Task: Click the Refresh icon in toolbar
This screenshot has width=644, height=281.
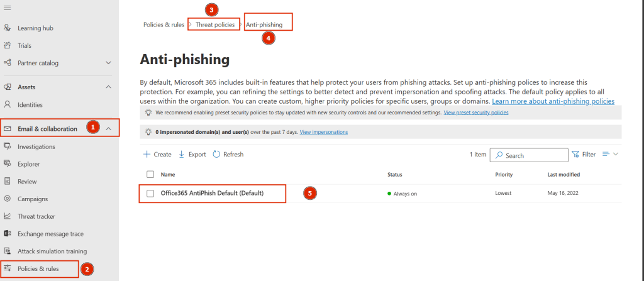Action: click(x=216, y=154)
